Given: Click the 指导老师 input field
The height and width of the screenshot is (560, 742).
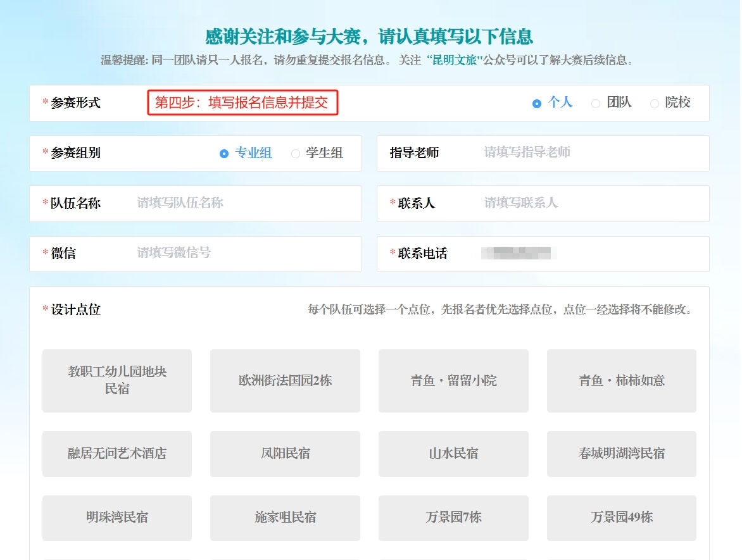Looking at the screenshot, I should (589, 152).
